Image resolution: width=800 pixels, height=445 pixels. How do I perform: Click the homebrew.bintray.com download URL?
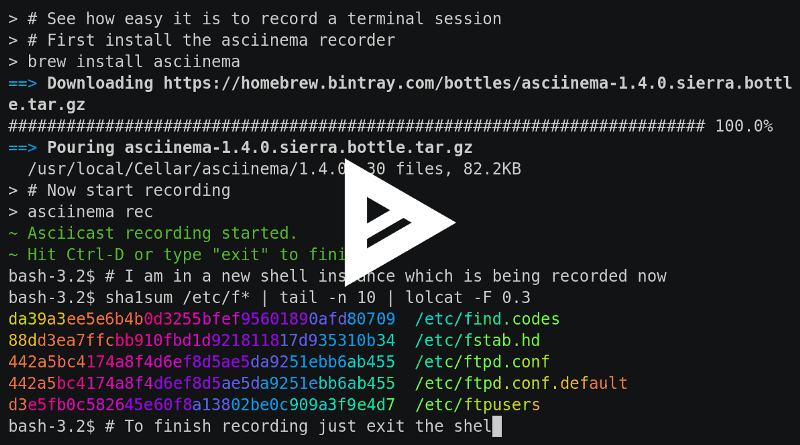(x=478, y=83)
